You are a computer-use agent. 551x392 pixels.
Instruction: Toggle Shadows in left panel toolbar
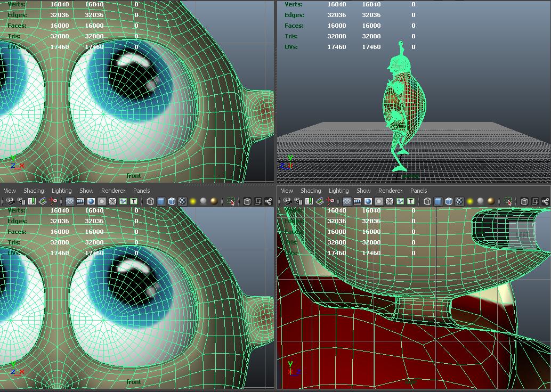click(x=203, y=201)
